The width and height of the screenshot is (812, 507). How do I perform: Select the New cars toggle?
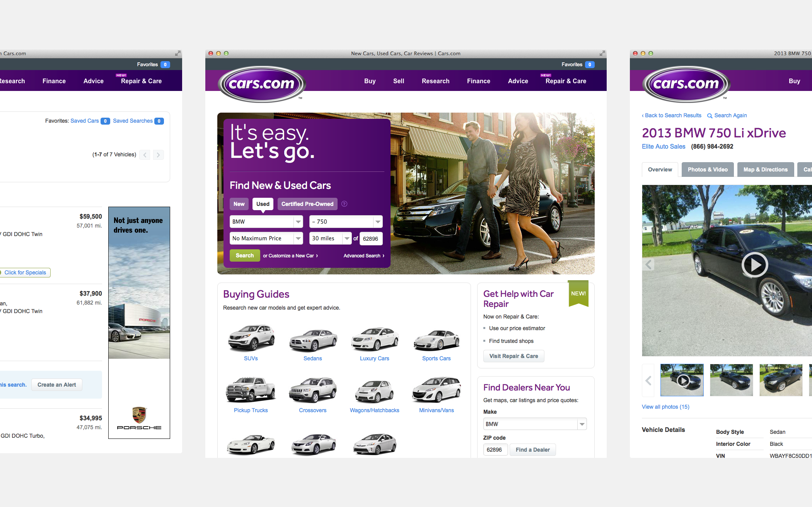point(239,204)
